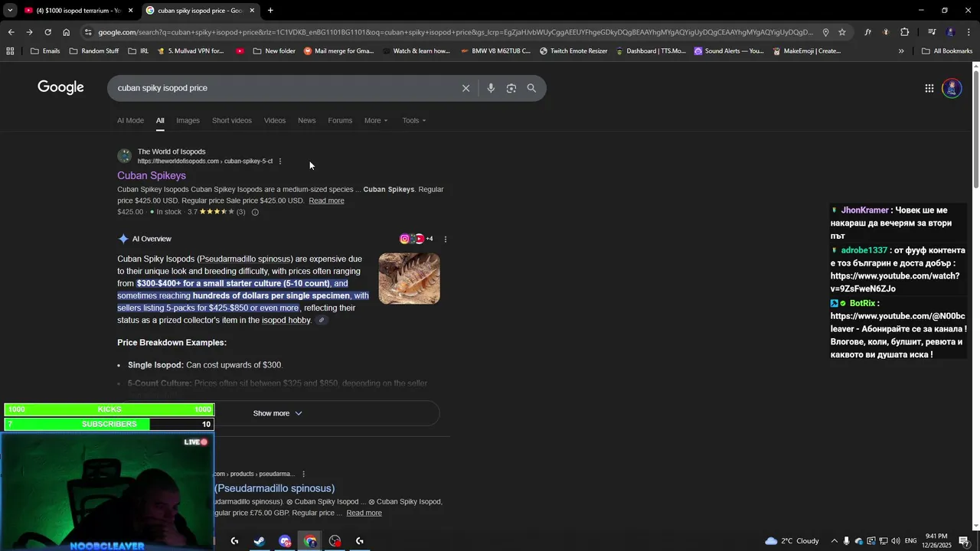Open the Google account avatar

(952, 88)
